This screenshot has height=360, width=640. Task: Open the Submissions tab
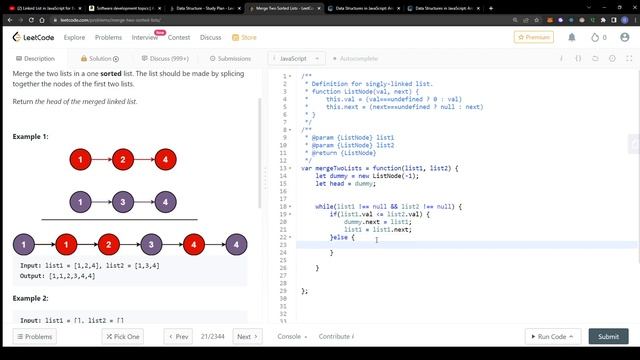pos(230,58)
